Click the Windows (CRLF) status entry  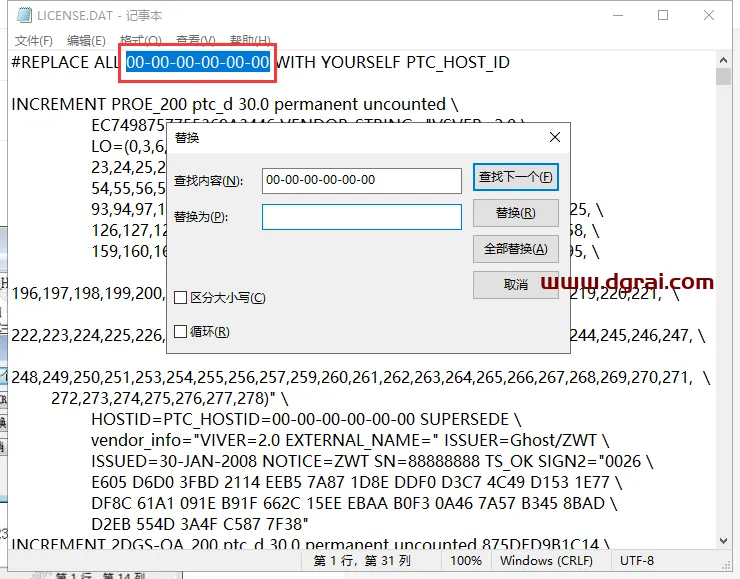click(546, 561)
